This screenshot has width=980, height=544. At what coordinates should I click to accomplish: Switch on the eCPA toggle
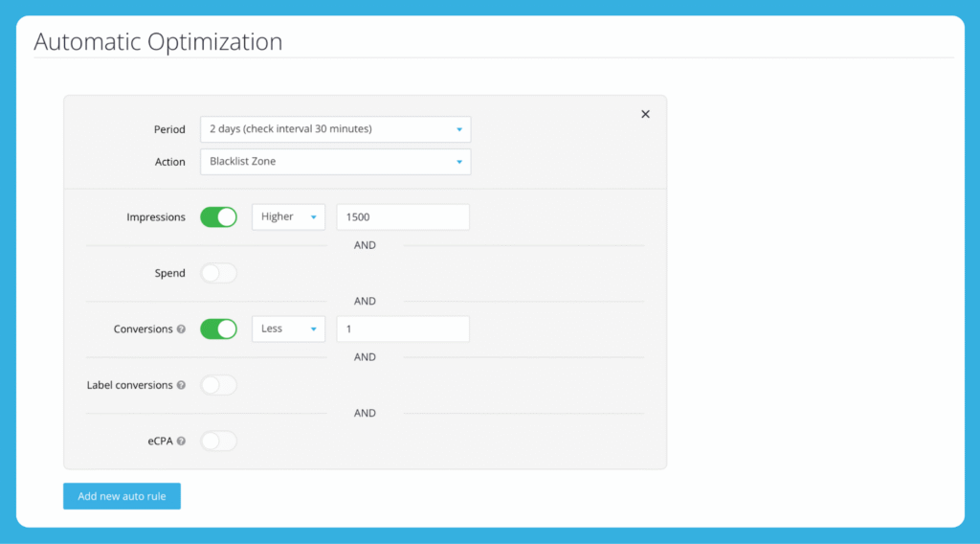(218, 442)
